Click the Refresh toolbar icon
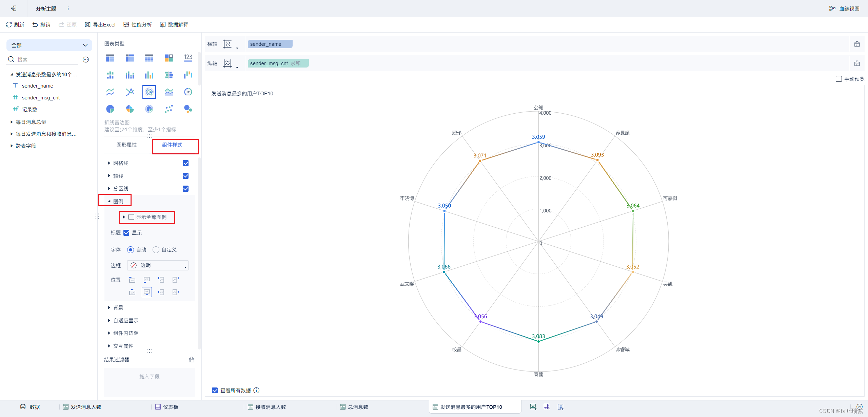Image resolution: width=868 pixels, height=417 pixels. [9, 24]
